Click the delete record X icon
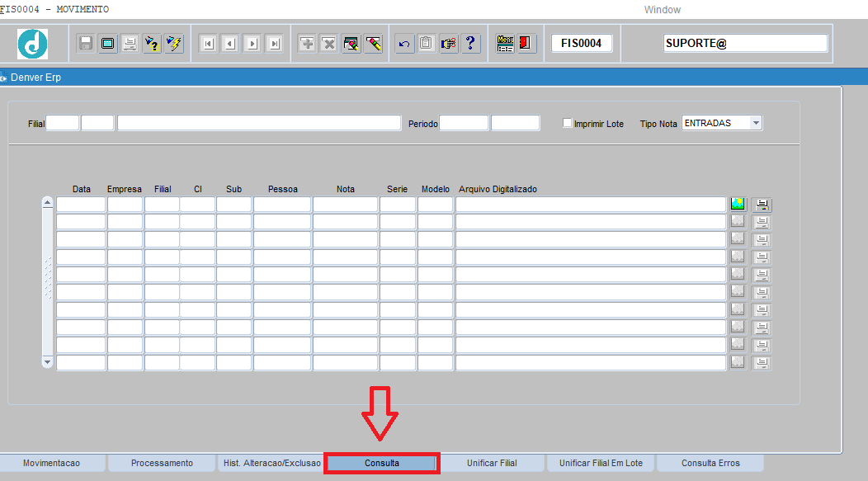The width and height of the screenshot is (868, 481). (x=329, y=43)
